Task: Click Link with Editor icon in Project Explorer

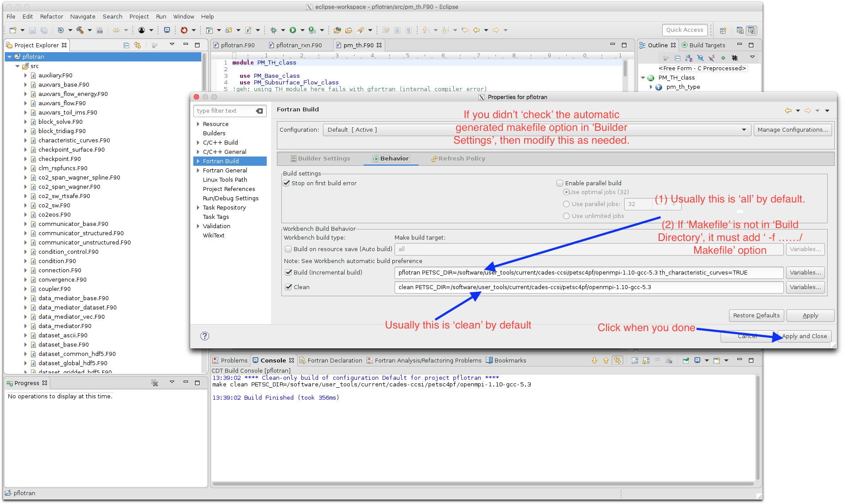Action: (138, 45)
